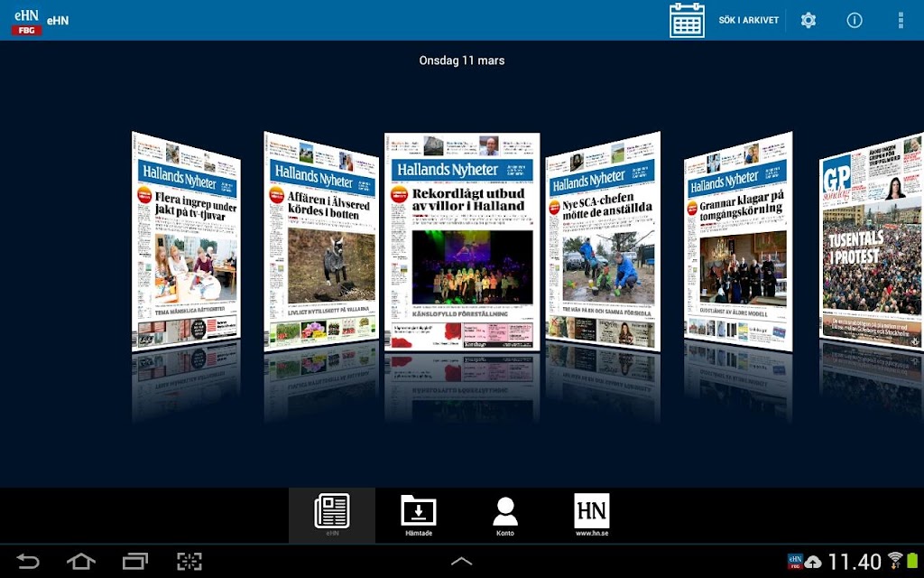Open the www.hn.se website tab
Viewport: 924px width, 578px height.
592,516
